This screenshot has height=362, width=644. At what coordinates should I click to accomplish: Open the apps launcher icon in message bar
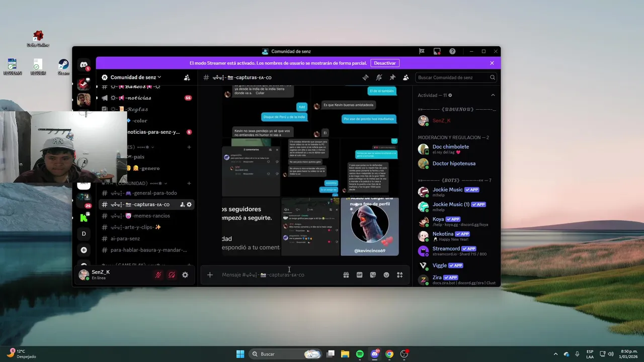pyautogui.click(x=400, y=275)
